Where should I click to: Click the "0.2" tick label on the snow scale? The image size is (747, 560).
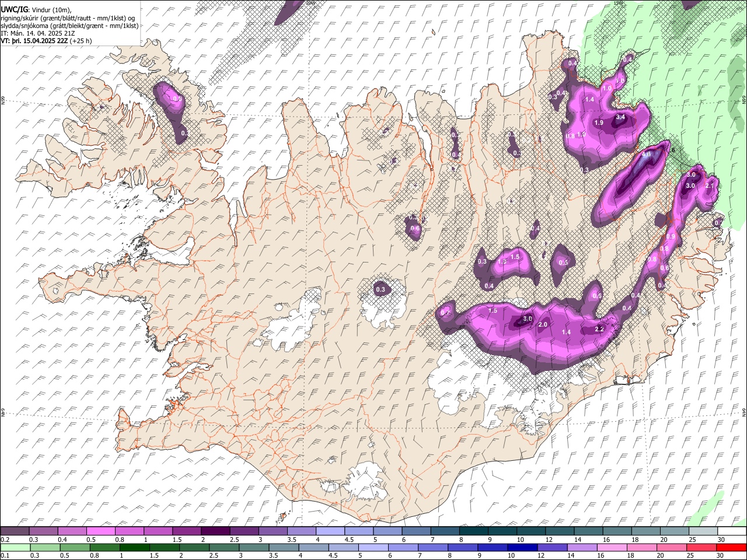point(4,540)
